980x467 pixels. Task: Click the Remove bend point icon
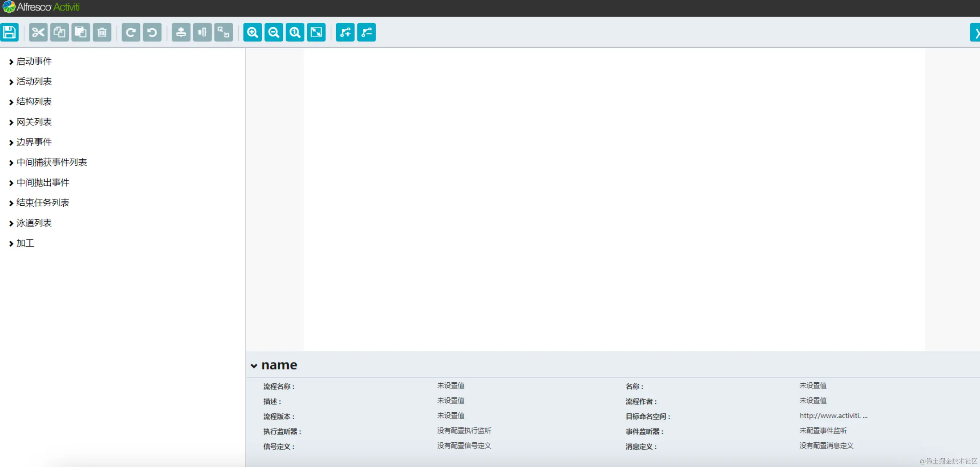pos(367,32)
